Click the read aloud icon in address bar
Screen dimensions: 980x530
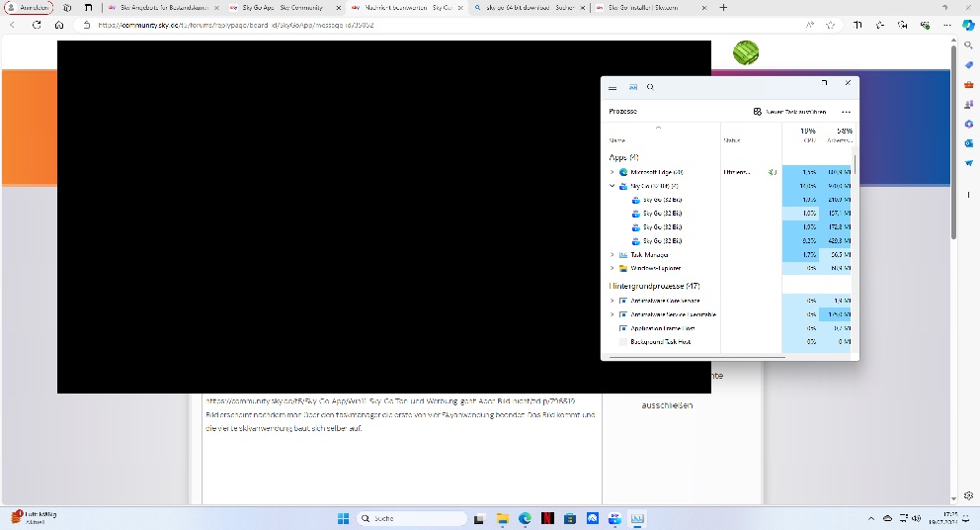(x=810, y=25)
